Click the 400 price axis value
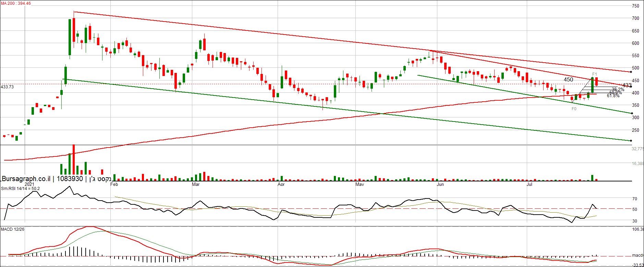This screenshot has width=644, height=267. [x=635, y=93]
